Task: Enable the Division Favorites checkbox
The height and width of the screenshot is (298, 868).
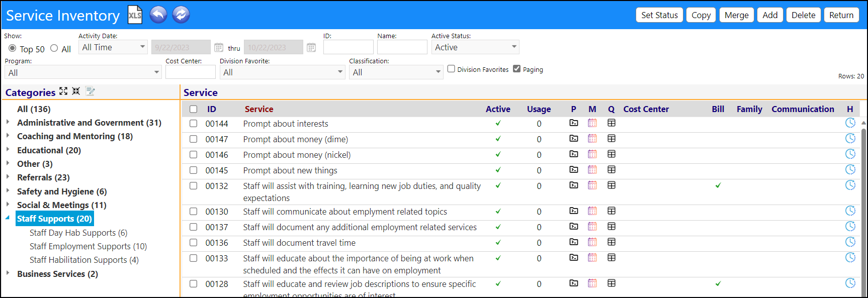Action: click(x=451, y=69)
